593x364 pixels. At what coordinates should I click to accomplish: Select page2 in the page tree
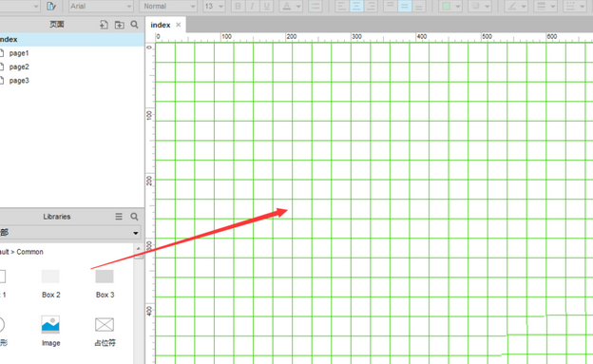pos(19,67)
